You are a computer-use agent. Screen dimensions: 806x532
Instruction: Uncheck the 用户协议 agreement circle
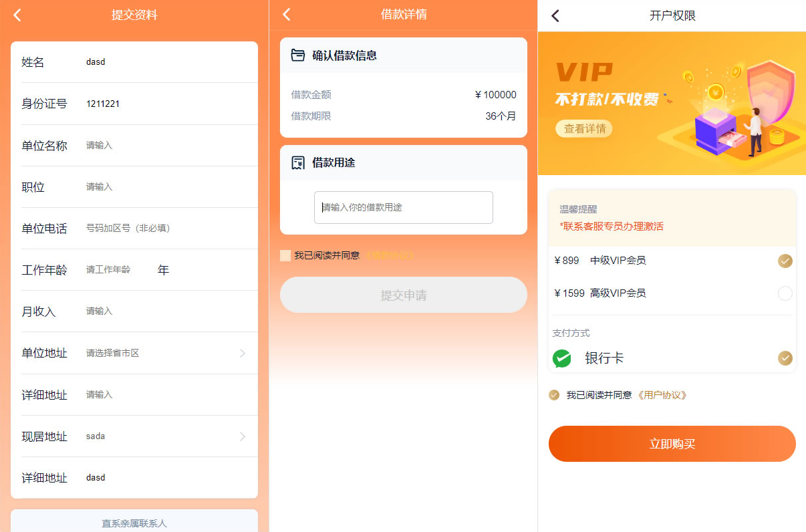tap(554, 395)
